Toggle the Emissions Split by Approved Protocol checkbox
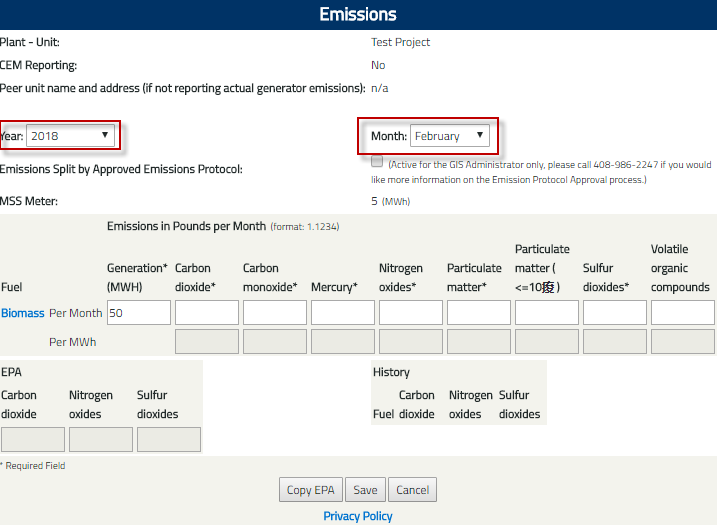The image size is (717, 525). (377, 161)
